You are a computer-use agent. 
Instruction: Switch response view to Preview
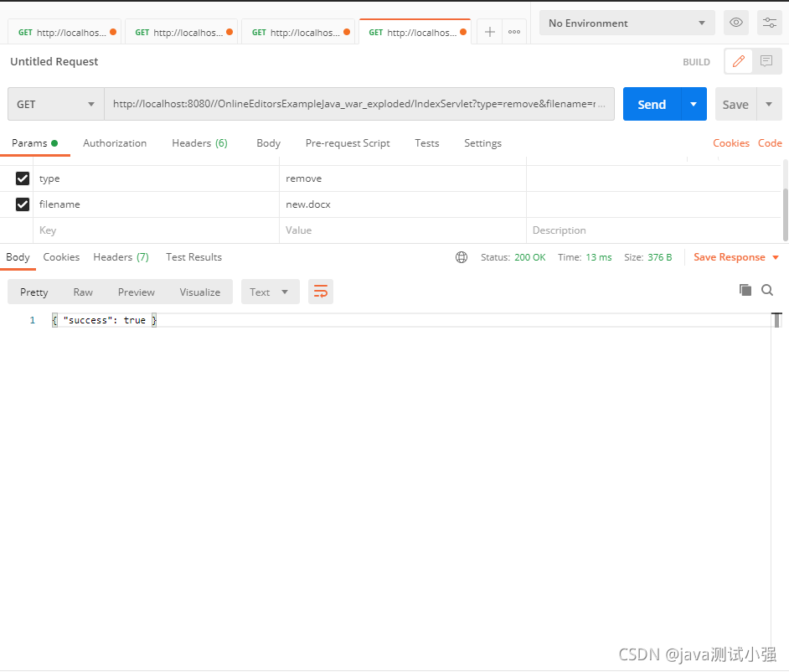[x=137, y=292]
